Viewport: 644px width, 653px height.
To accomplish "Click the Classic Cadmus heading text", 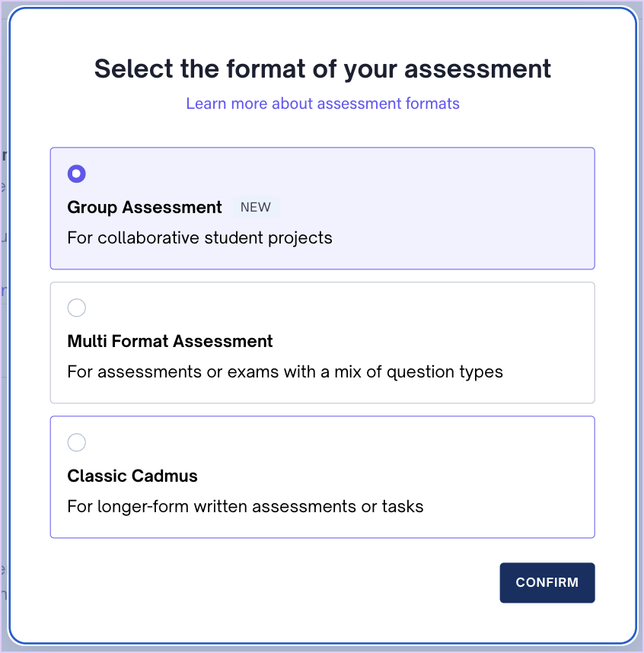I will tap(132, 476).
